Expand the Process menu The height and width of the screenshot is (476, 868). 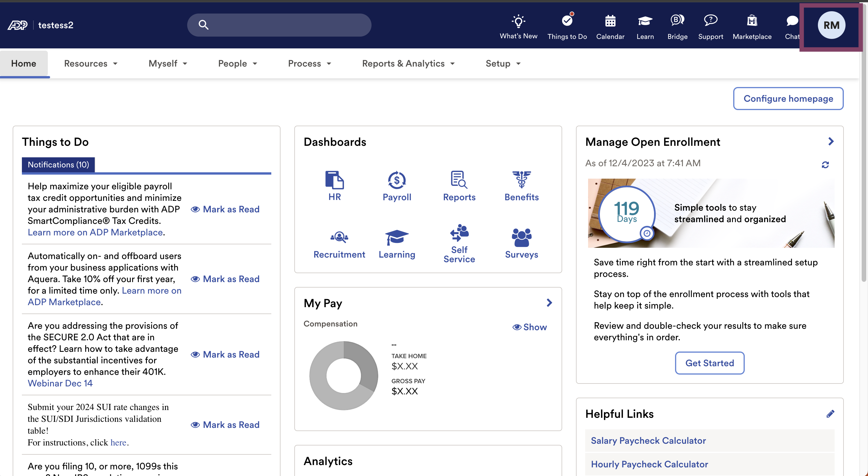point(309,63)
